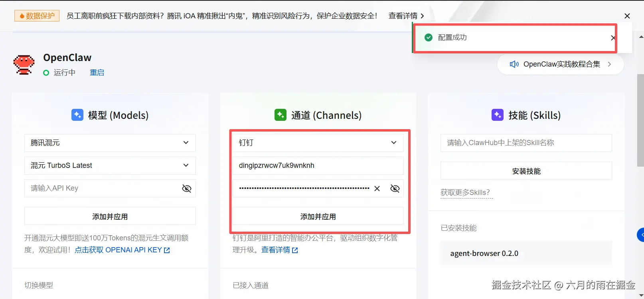Click the 安装技能 button
Viewport: 644px width, 299px height.
point(526,171)
